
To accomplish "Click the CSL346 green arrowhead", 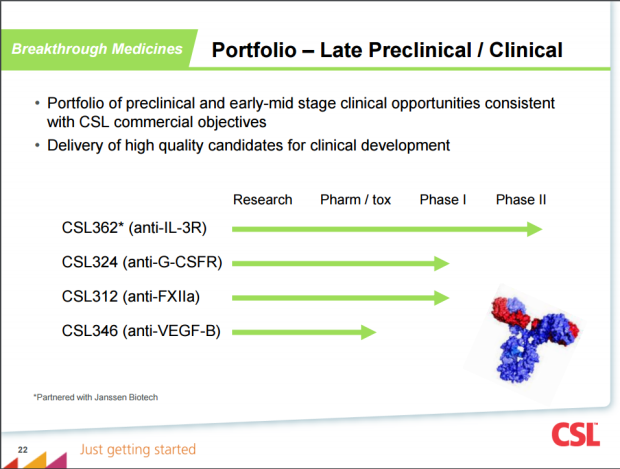I will (x=369, y=332).
